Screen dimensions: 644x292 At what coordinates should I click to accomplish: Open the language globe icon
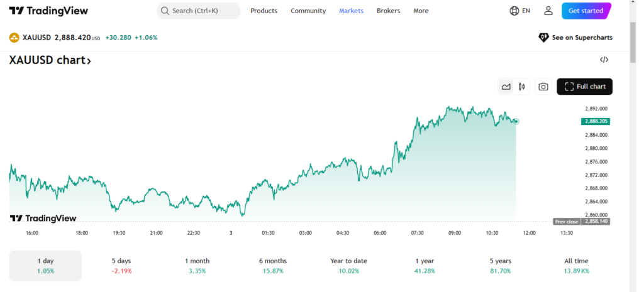pos(514,11)
